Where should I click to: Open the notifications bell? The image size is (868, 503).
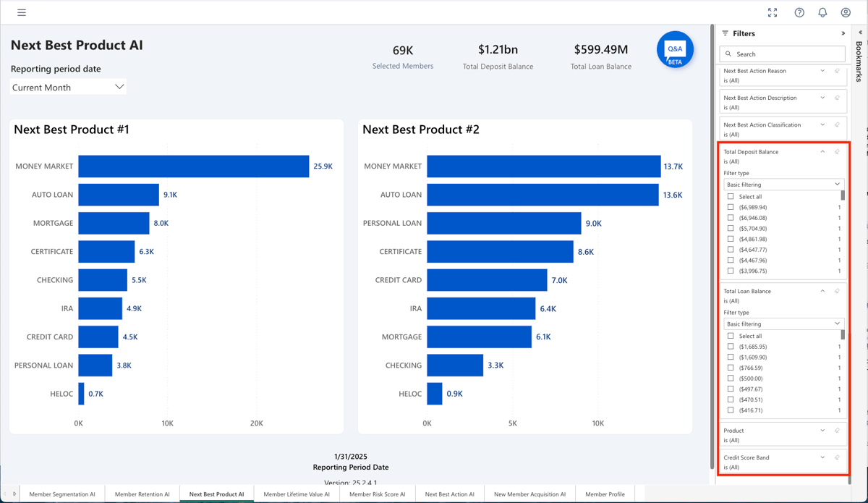822,12
